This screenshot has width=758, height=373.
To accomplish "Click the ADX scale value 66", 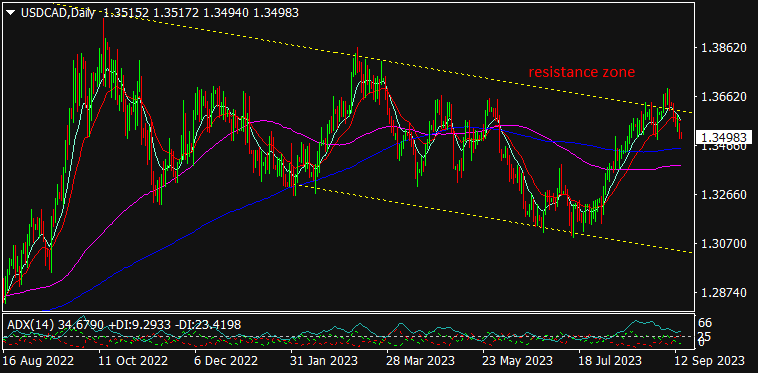I will [705, 323].
